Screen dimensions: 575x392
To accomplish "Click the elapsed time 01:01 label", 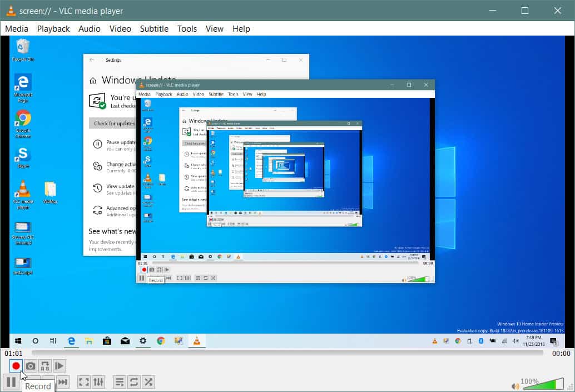I will pyautogui.click(x=13, y=353).
